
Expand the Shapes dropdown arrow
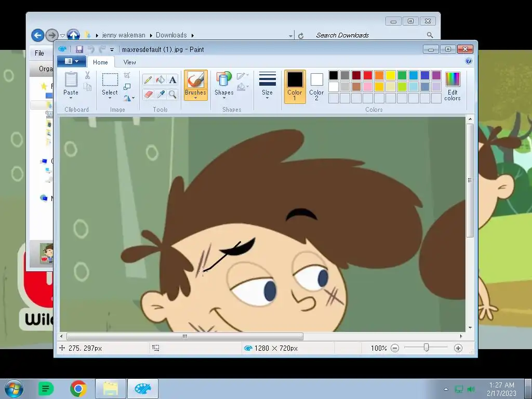click(224, 98)
